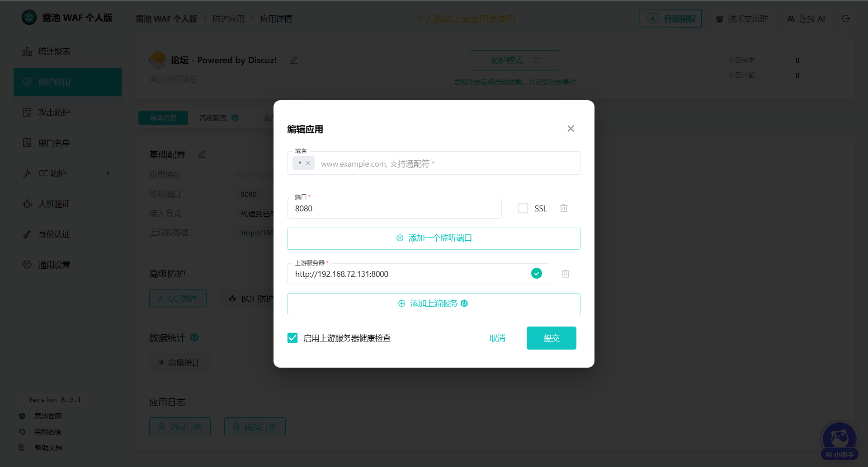
Task: Click 防护应用 breadcrumb link
Action: [x=229, y=19]
